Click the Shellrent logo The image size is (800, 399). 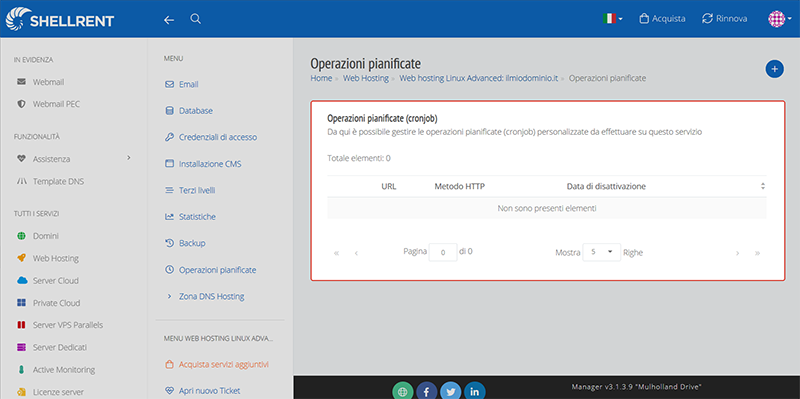pos(60,19)
